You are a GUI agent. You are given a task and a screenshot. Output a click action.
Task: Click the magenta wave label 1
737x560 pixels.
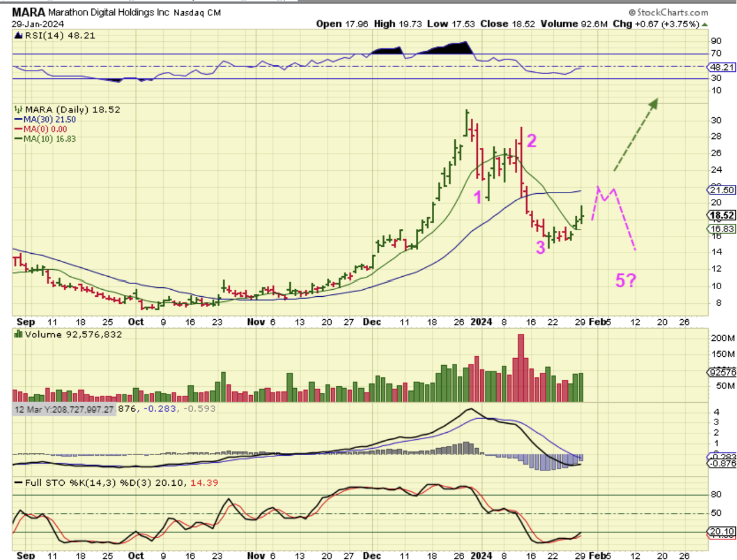click(x=479, y=197)
